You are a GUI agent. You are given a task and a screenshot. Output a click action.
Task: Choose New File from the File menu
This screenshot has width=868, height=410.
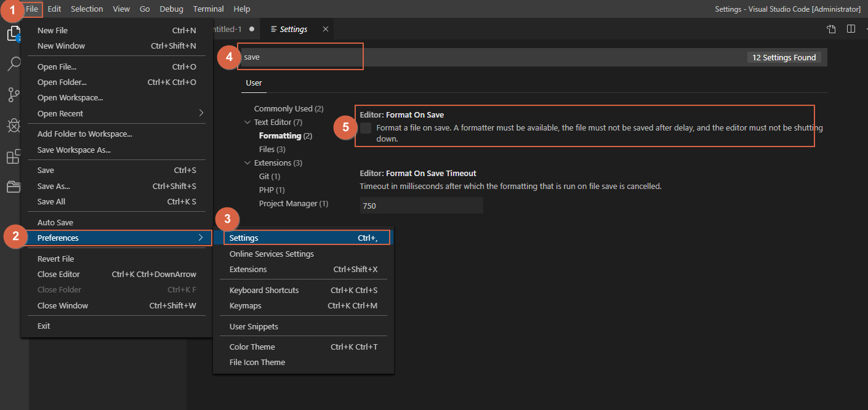[x=116, y=30]
